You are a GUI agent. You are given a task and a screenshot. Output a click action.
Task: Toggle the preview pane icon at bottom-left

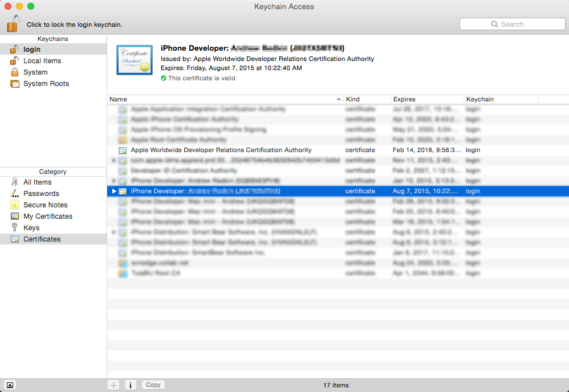click(x=10, y=385)
